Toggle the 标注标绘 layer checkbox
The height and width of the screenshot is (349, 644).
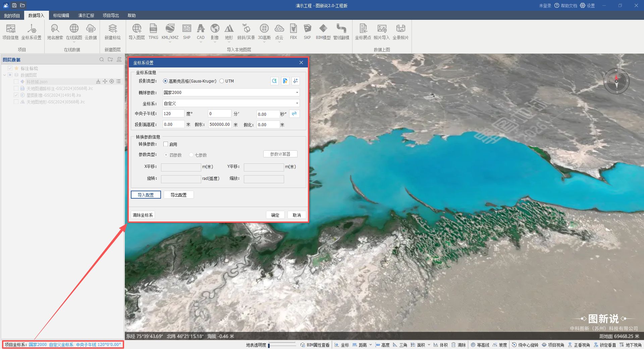click(x=10, y=68)
